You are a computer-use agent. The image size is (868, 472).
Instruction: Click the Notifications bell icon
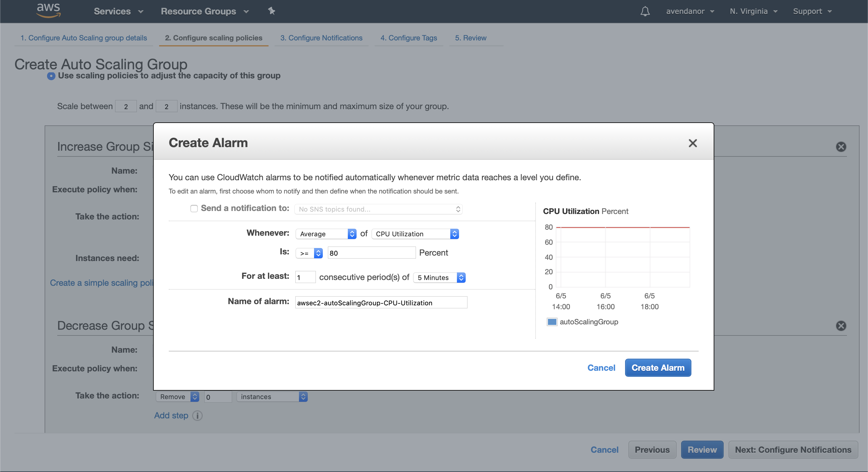[x=644, y=11]
